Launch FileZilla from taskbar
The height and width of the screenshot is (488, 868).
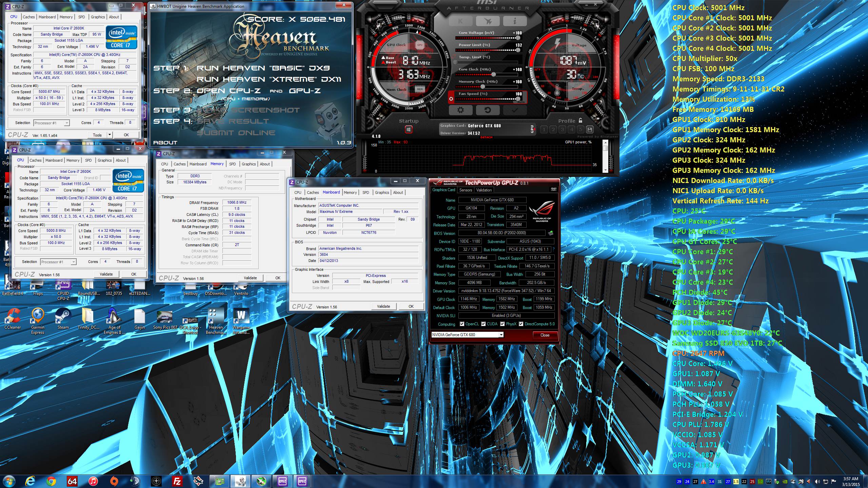(x=177, y=481)
